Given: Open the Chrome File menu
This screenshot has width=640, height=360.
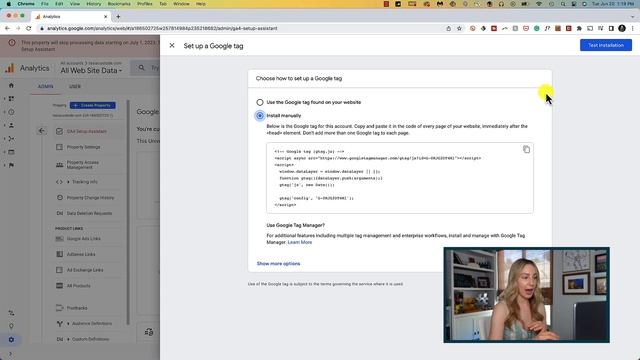Looking at the screenshot, I should (45, 4).
